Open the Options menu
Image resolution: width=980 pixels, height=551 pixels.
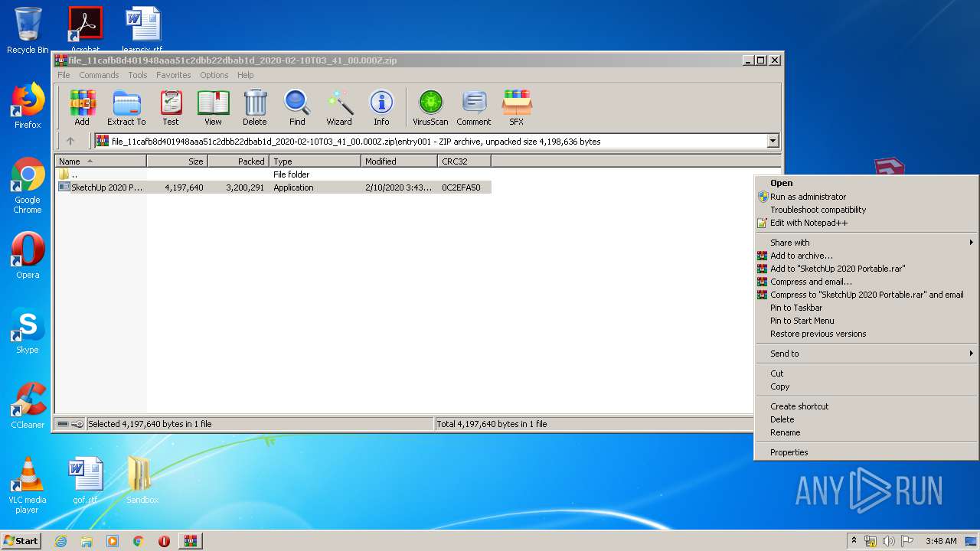[214, 75]
